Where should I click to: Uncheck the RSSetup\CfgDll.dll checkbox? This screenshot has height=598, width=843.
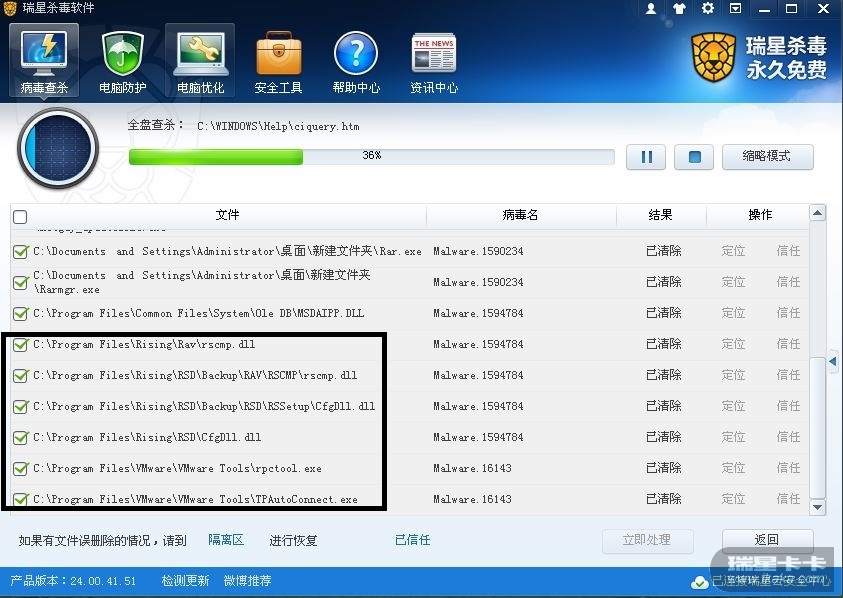20,407
